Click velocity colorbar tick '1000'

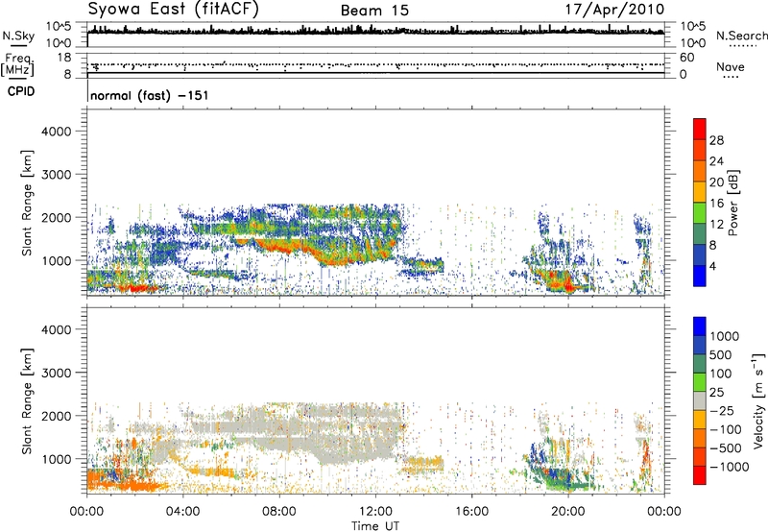click(725, 336)
